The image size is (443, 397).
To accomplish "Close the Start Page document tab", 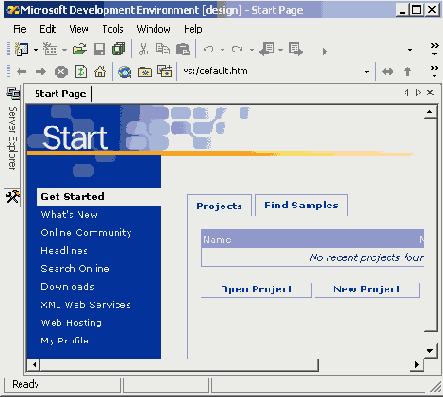I will (x=430, y=92).
